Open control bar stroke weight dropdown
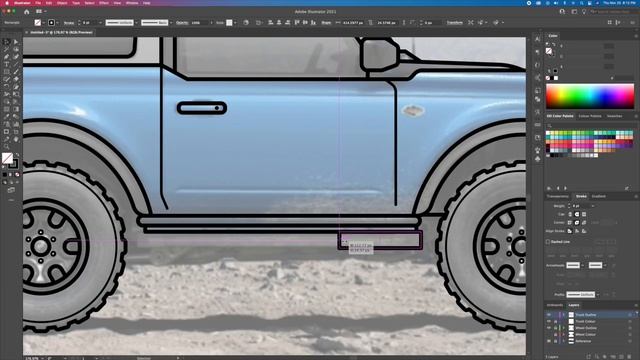The image size is (640, 360). click(x=100, y=22)
